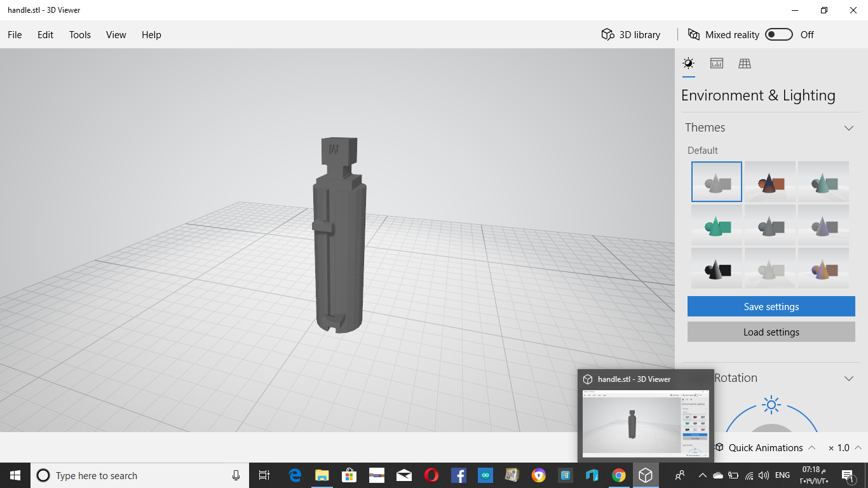Click the battery status tray icon

(733, 475)
